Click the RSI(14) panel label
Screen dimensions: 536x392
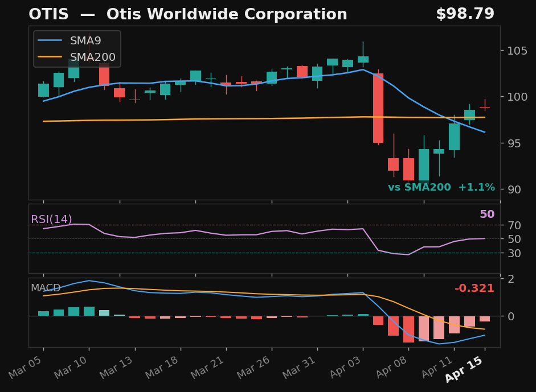click(51, 219)
